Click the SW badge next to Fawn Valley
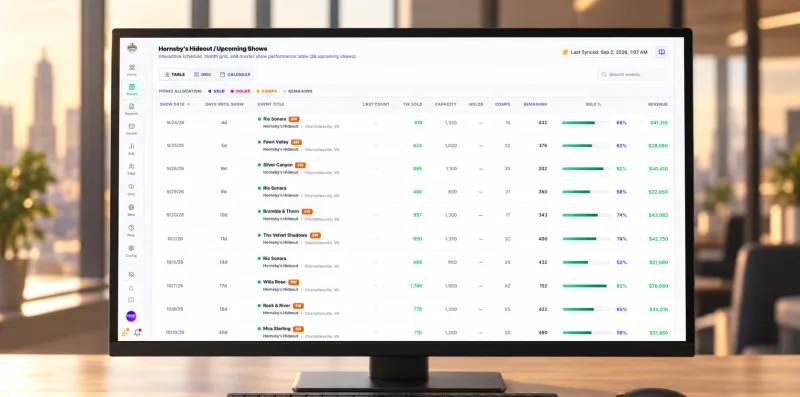This screenshot has height=397, width=800. tap(296, 142)
